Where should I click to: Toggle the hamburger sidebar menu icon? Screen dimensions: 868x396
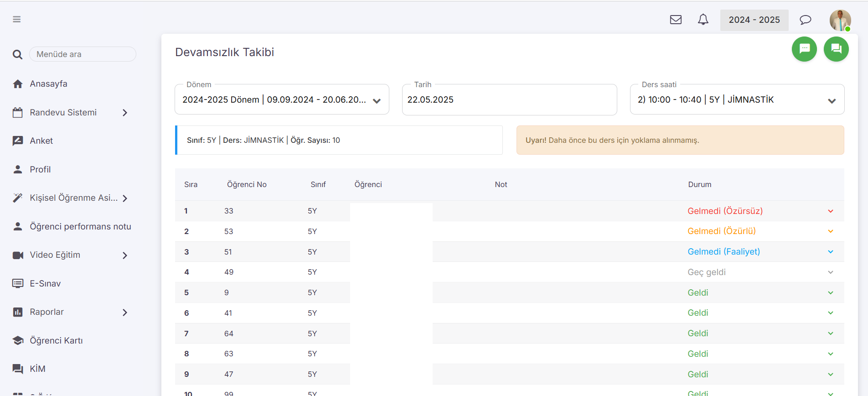pyautogui.click(x=17, y=19)
